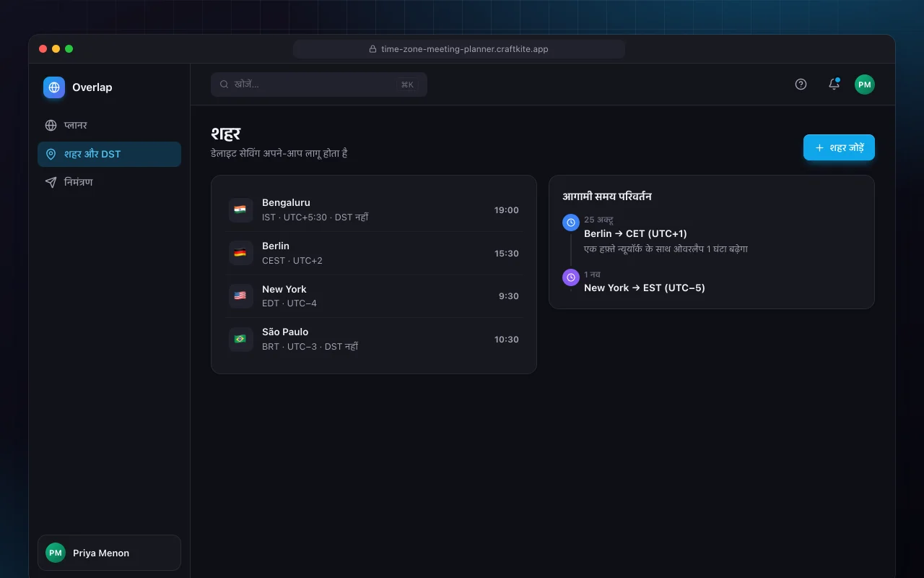Click the map pin icon beside शहर और DST

pos(51,154)
